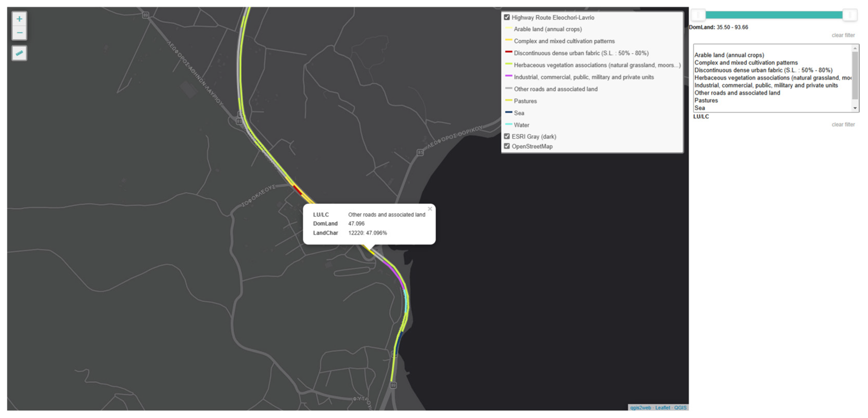868x418 pixels.
Task: Click the zoom out minus button
Action: (19, 33)
